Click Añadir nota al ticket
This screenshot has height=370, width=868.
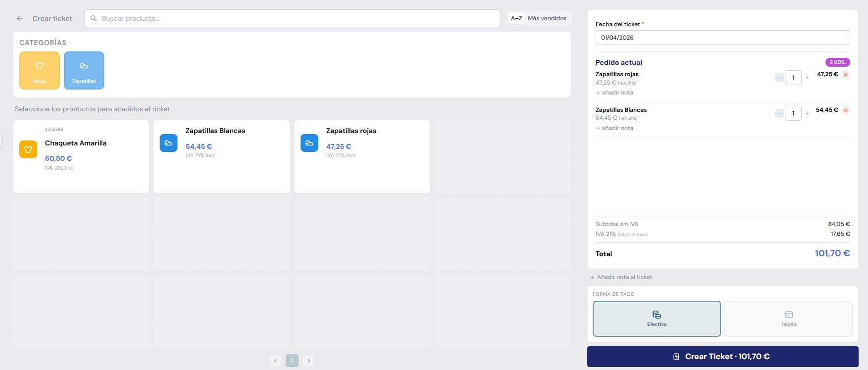(x=624, y=277)
